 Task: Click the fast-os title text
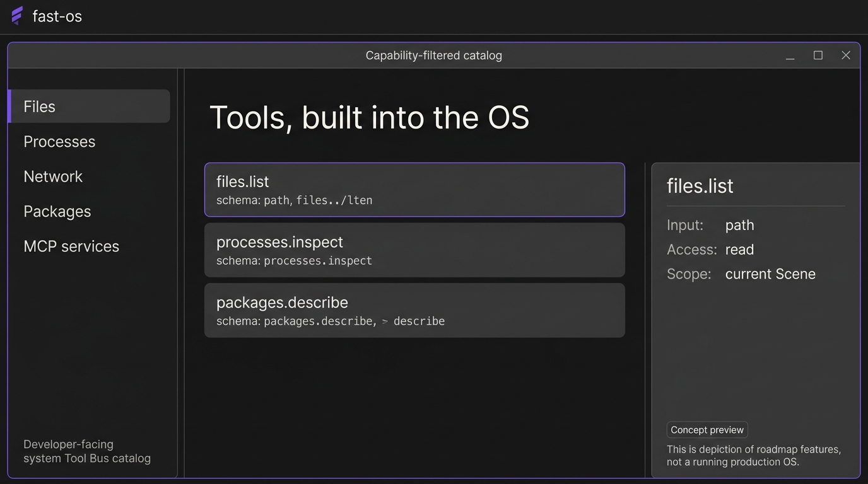[57, 16]
